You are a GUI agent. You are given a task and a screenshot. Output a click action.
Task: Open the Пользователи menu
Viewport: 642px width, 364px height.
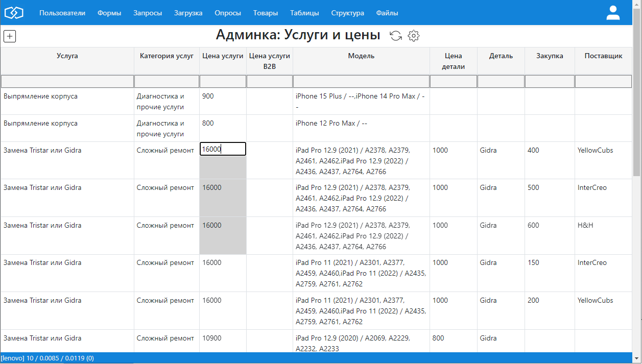(62, 13)
